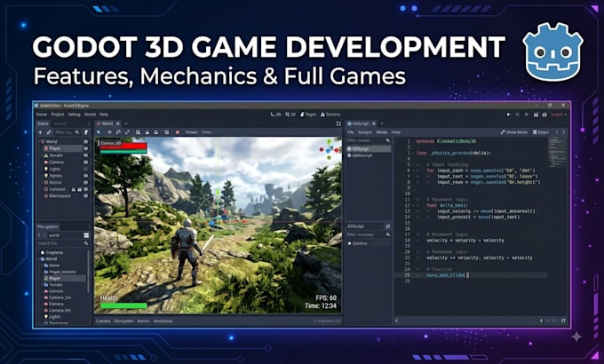This screenshot has height=364, width=604.
Task: Open the Project menu
Action: (58, 115)
